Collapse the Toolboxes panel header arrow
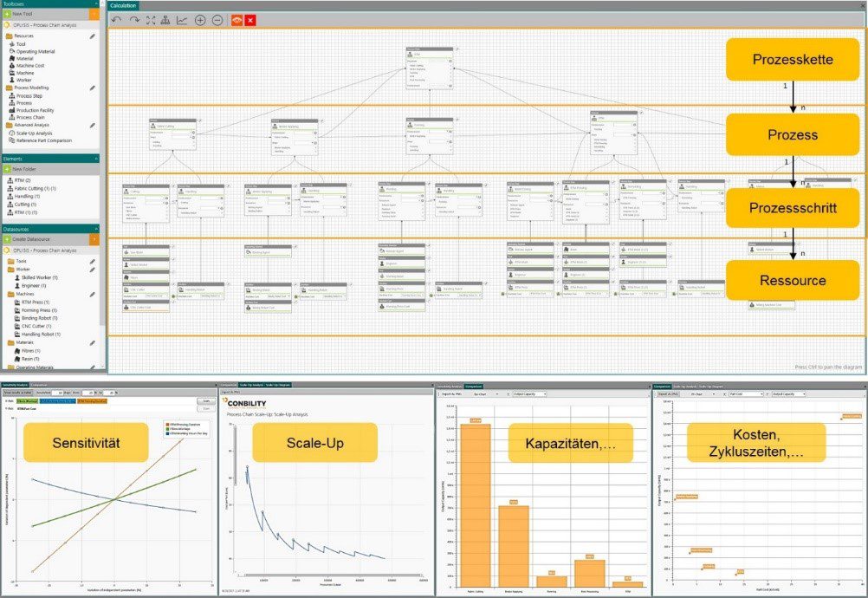Viewport: 868px width, 598px height. point(94,4)
